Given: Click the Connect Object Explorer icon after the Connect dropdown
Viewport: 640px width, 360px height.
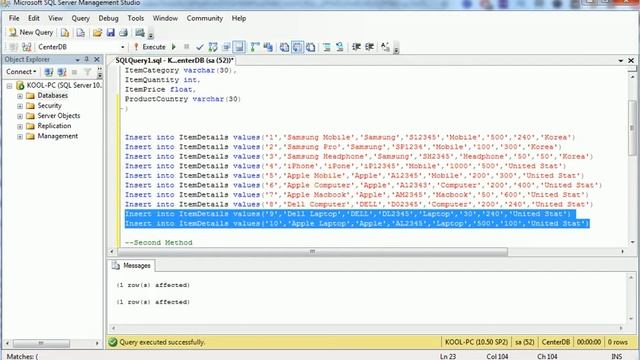Looking at the screenshot, I should pos(49,72).
